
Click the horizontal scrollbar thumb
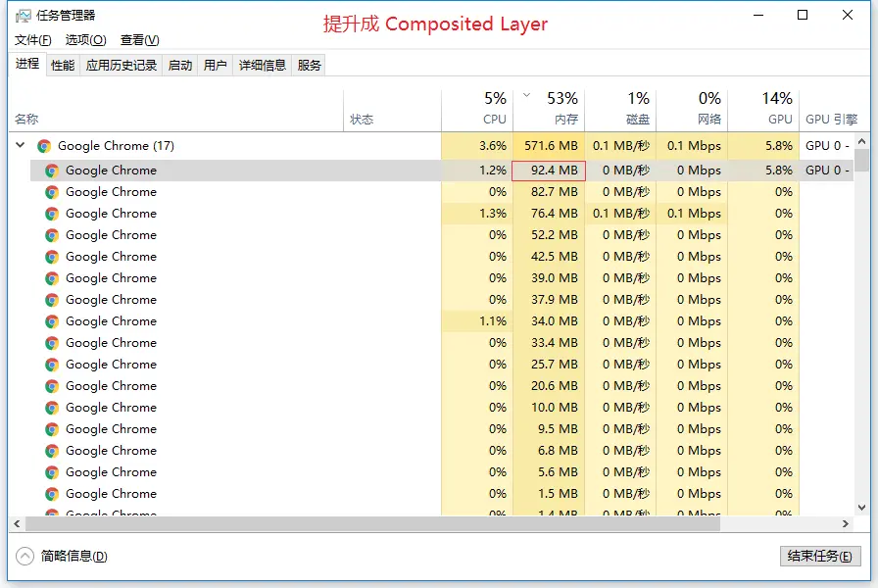point(373,523)
